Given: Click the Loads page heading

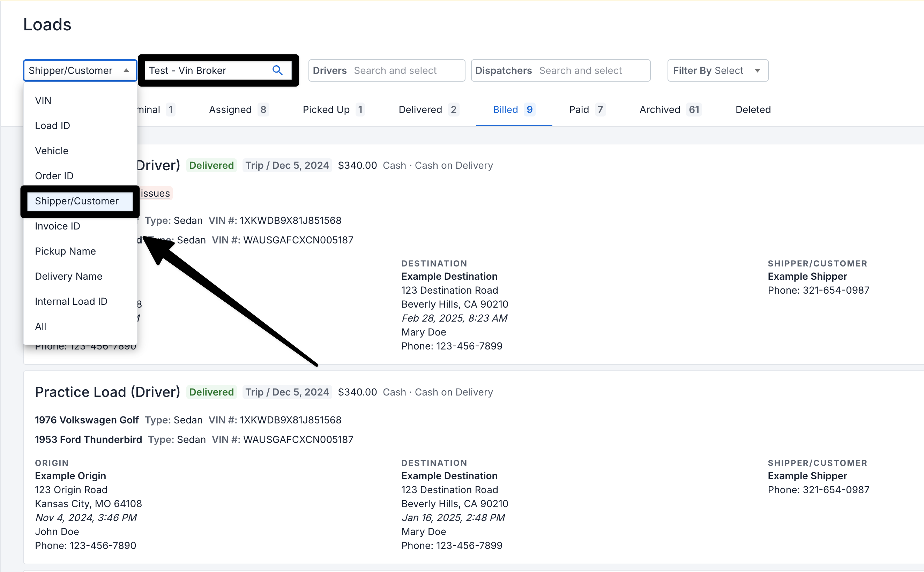Looking at the screenshot, I should [47, 25].
